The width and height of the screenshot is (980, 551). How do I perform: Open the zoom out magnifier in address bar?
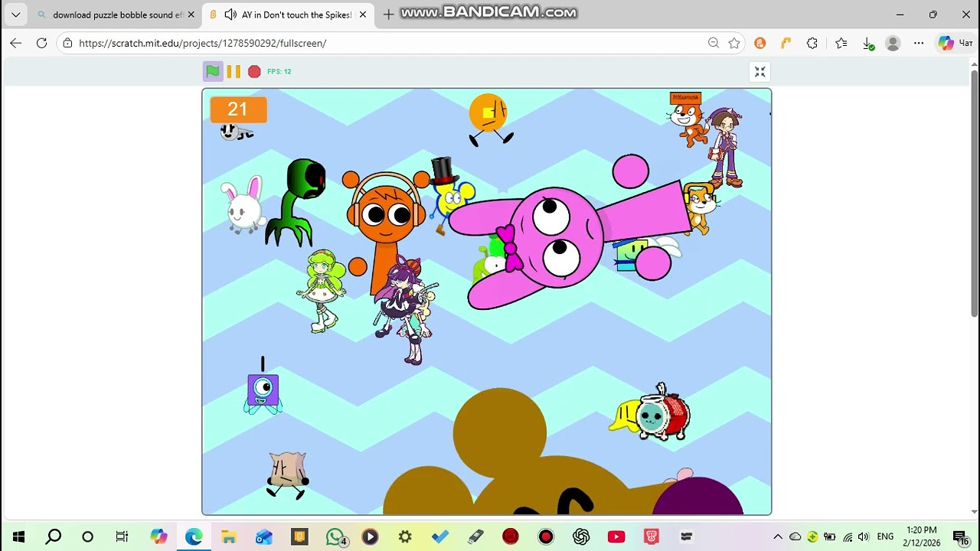click(x=714, y=43)
